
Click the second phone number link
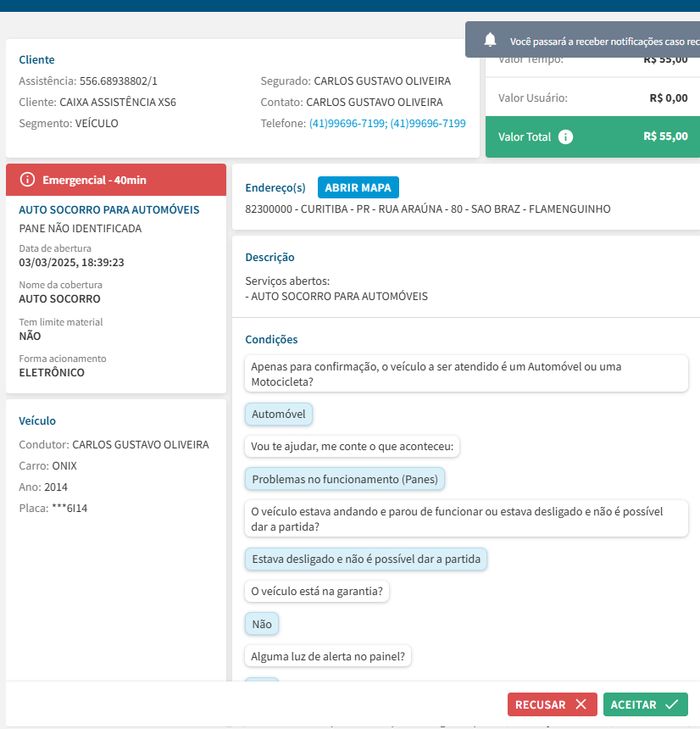427,124
